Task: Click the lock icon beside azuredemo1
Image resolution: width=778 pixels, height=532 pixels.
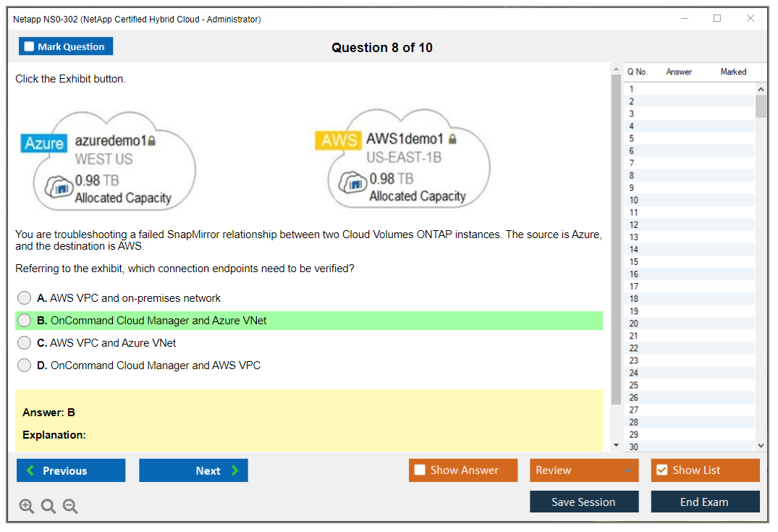Action: tap(152, 140)
